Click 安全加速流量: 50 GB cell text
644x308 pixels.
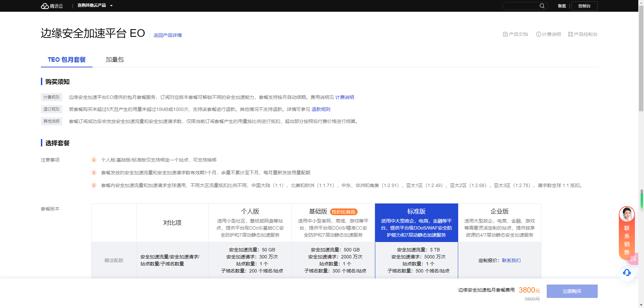252,250
